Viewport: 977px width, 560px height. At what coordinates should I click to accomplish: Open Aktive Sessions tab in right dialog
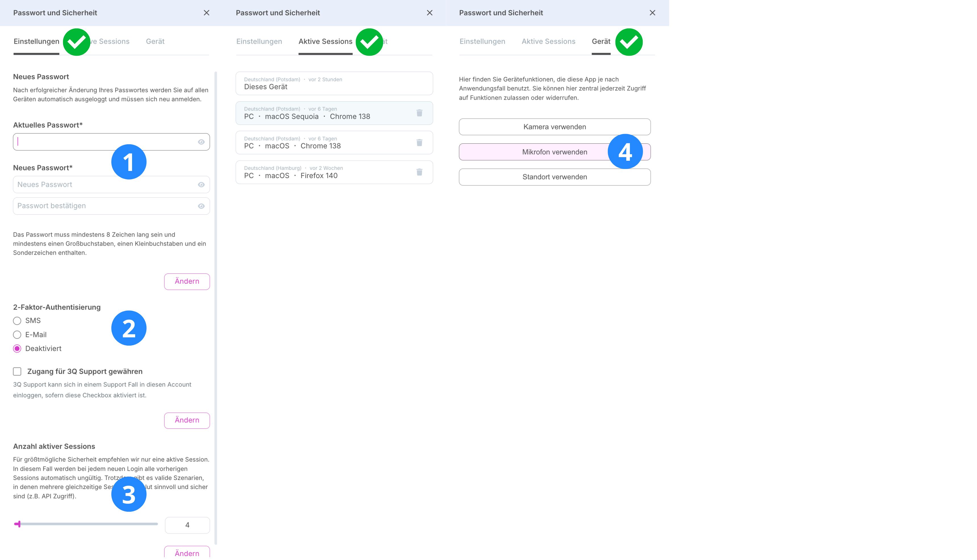coord(548,41)
